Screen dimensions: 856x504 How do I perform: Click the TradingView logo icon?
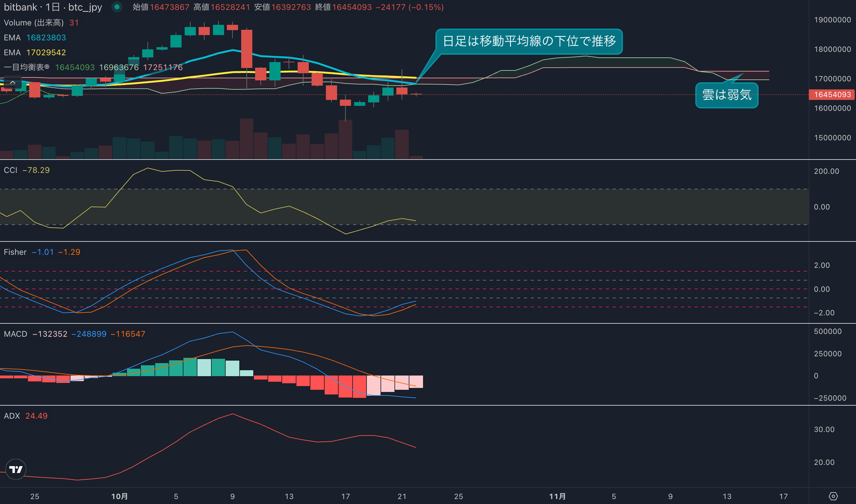point(16,469)
